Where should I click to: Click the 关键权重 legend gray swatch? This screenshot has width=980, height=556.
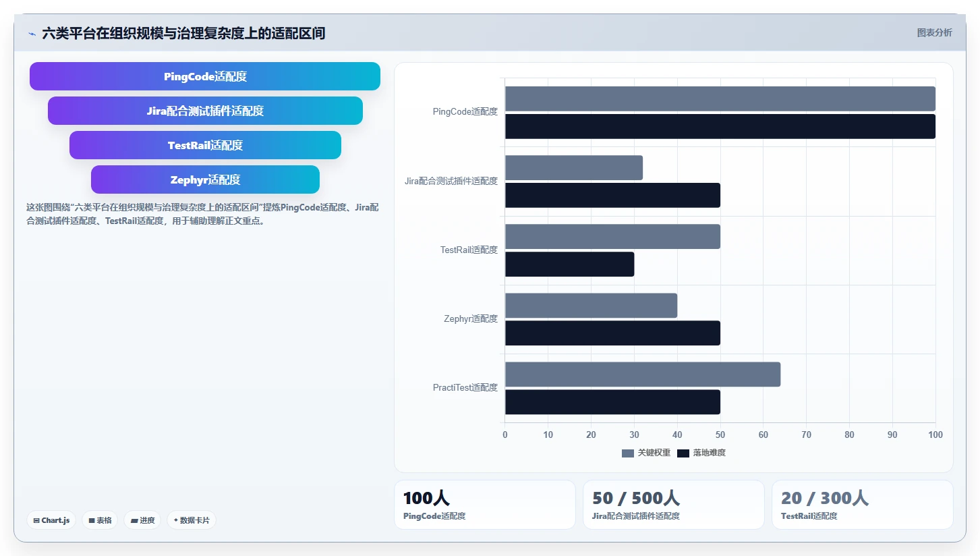click(628, 453)
